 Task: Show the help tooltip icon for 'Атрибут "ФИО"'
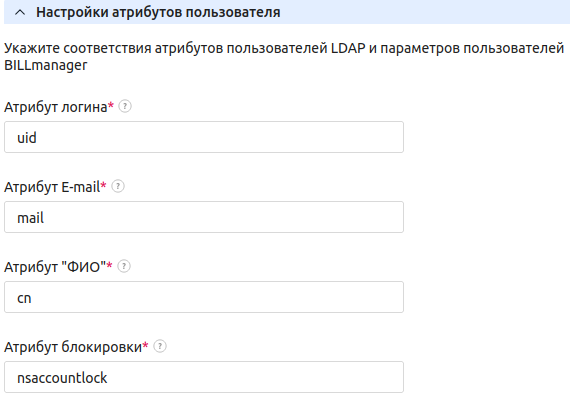124,266
